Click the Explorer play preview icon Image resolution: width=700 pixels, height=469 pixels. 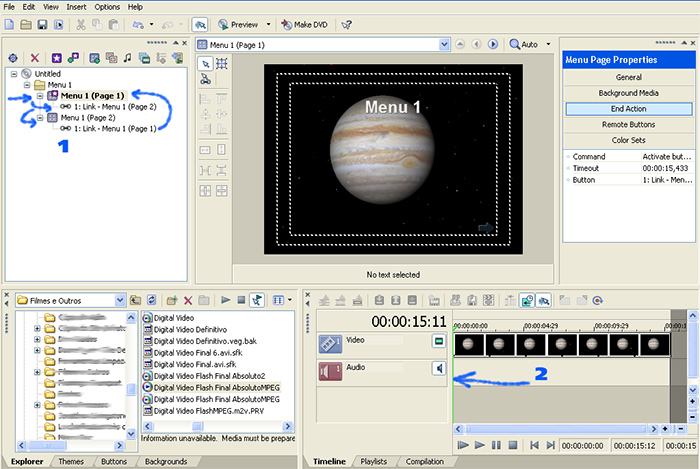click(x=225, y=300)
